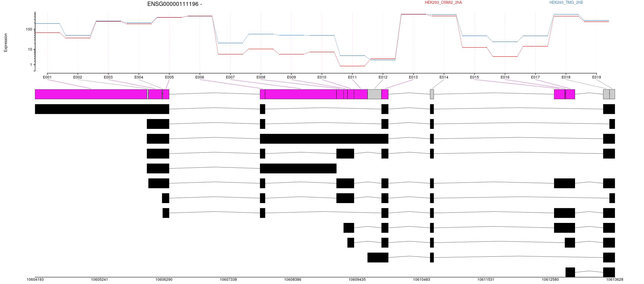Select exon label E010
The image size is (644, 284).
[322, 77]
